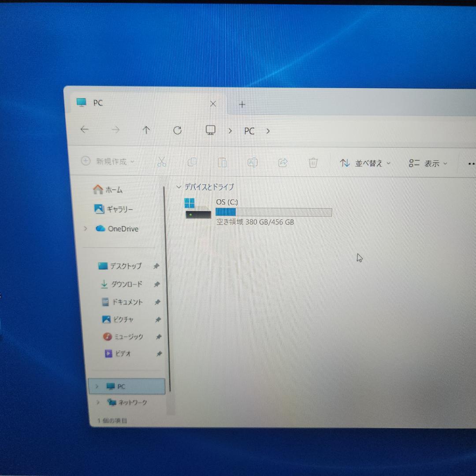Click the Delete (trash) icon

pos(313,163)
